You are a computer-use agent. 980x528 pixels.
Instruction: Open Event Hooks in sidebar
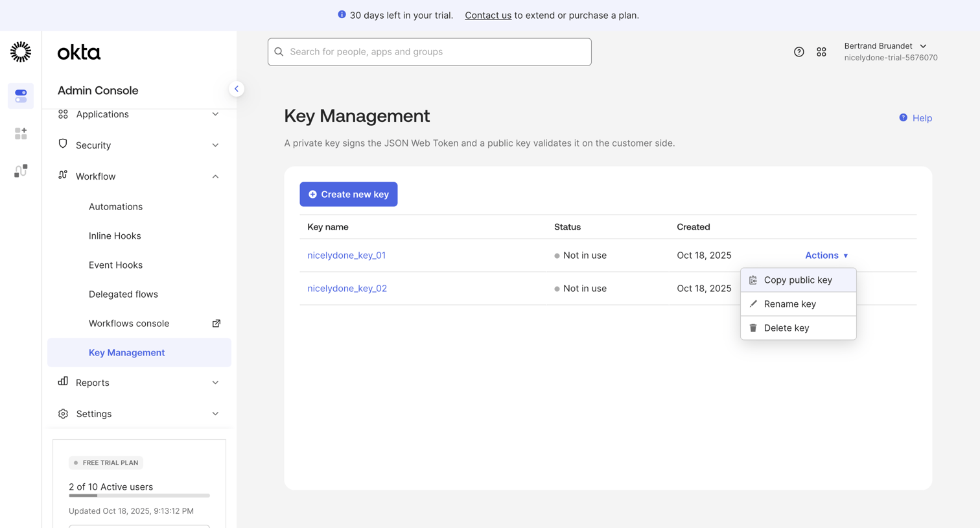115,265
